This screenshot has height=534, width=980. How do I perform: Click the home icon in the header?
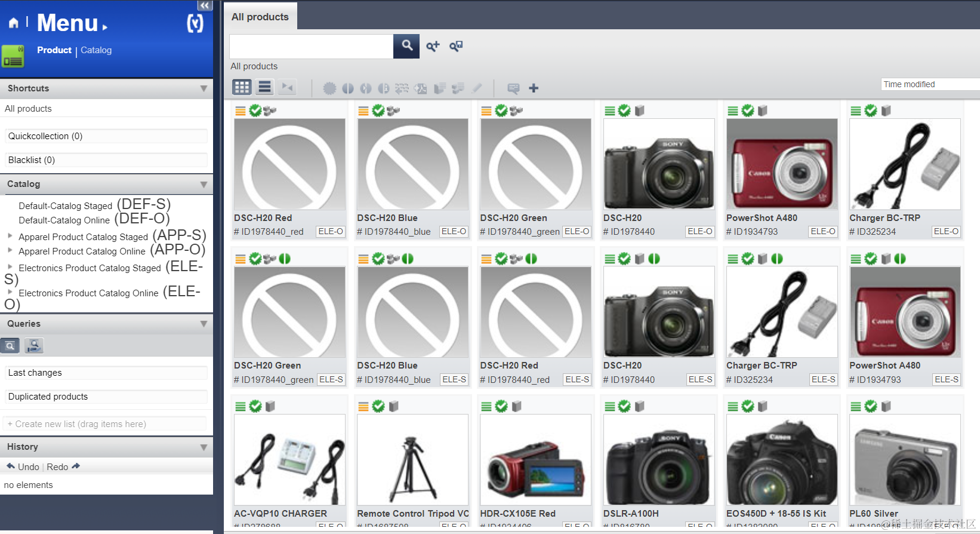(x=13, y=23)
